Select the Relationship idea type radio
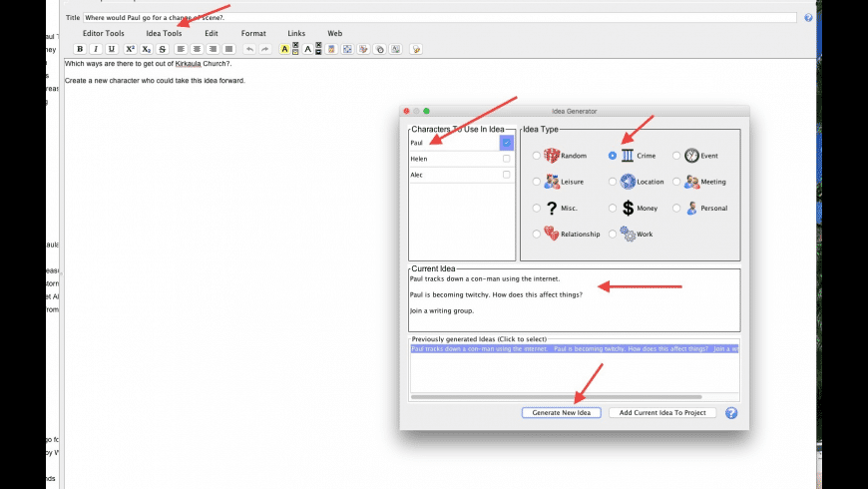The height and width of the screenshot is (489, 868). tap(537, 234)
